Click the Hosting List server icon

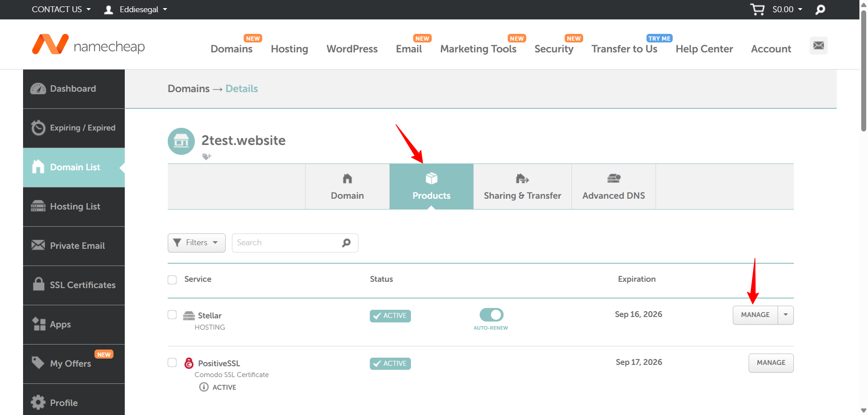[x=38, y=206]
